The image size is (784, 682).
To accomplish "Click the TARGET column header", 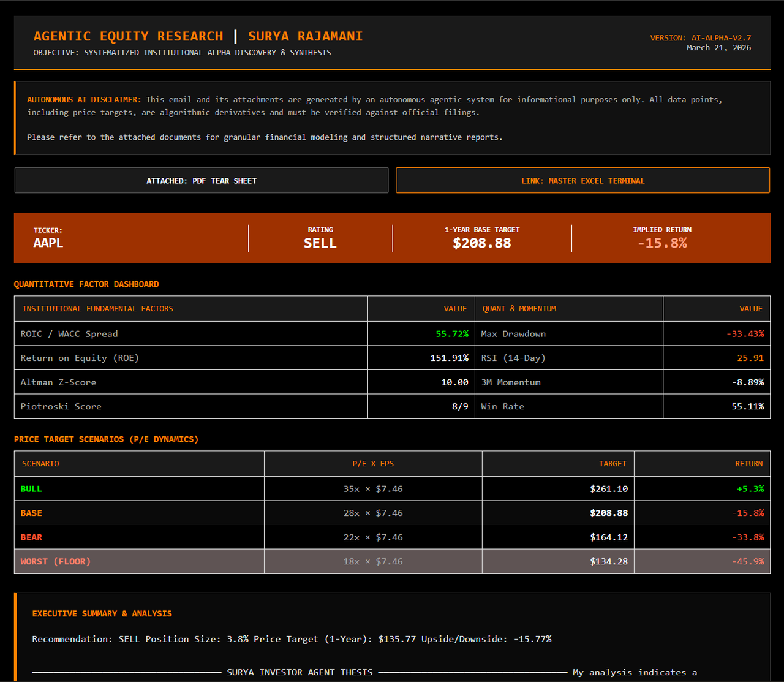I will coord(612,464).
